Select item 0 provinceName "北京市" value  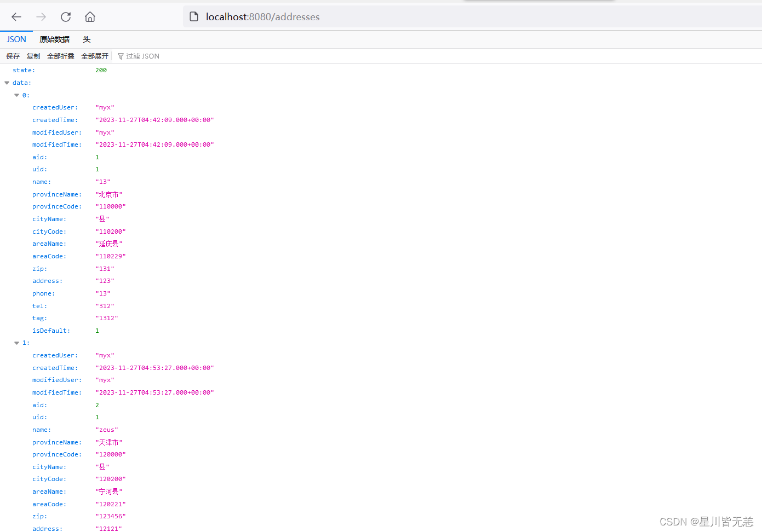[x=109, y=194]
